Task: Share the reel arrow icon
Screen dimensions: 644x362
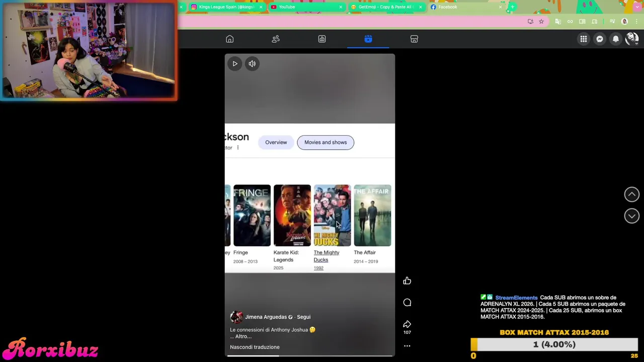Action: (407, 324)
